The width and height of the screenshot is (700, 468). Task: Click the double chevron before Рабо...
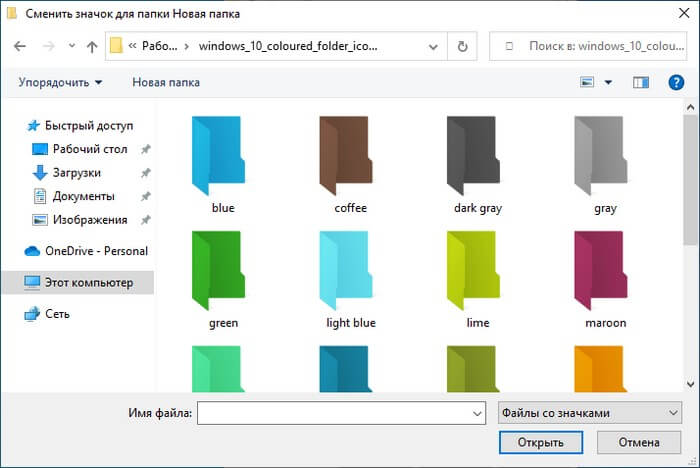click(x=132, y=46)
